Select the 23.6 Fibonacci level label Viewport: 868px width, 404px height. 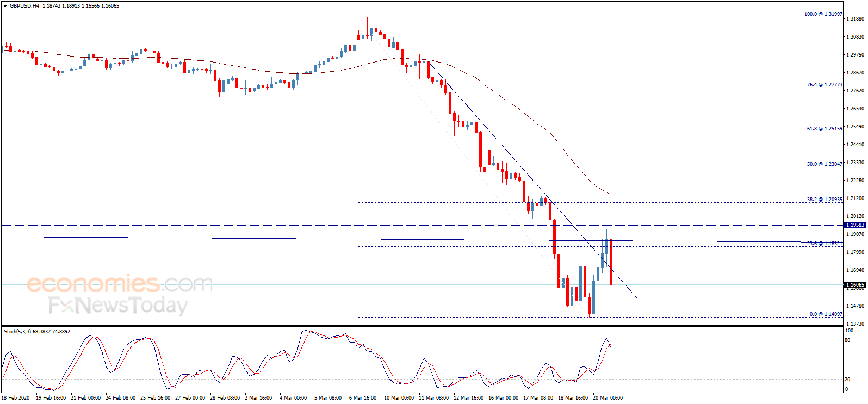coord(824,244)
